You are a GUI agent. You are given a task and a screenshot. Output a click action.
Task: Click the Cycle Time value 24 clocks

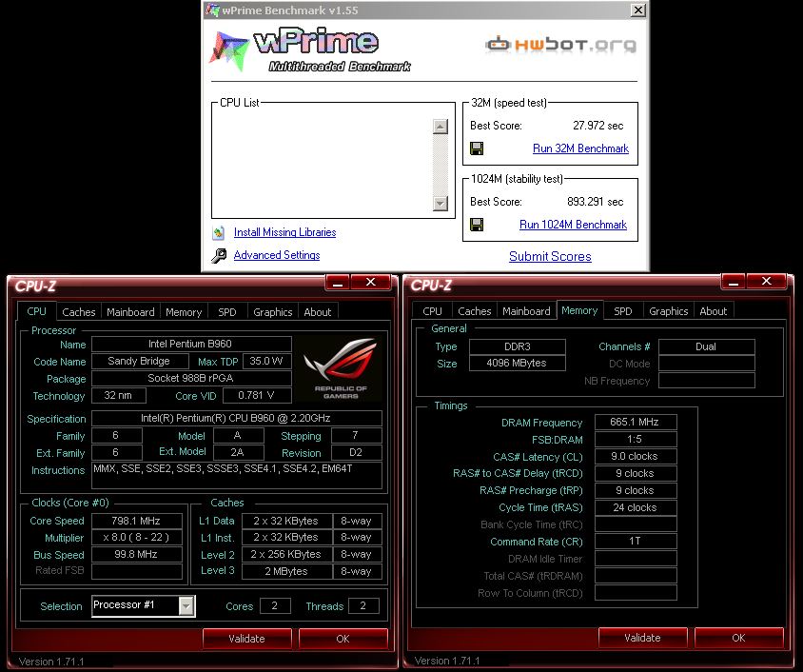(x=635, y=507)
